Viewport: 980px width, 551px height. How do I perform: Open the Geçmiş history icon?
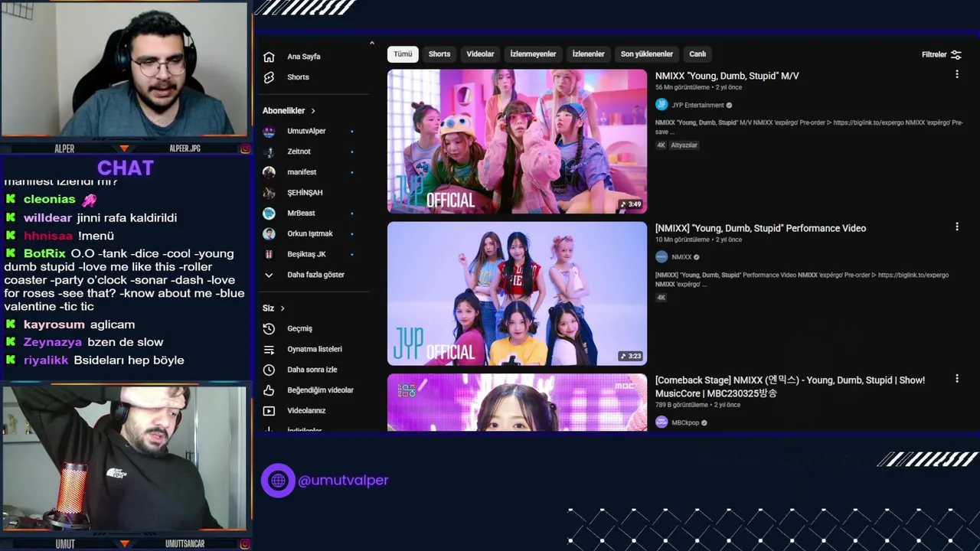[269, 328]
